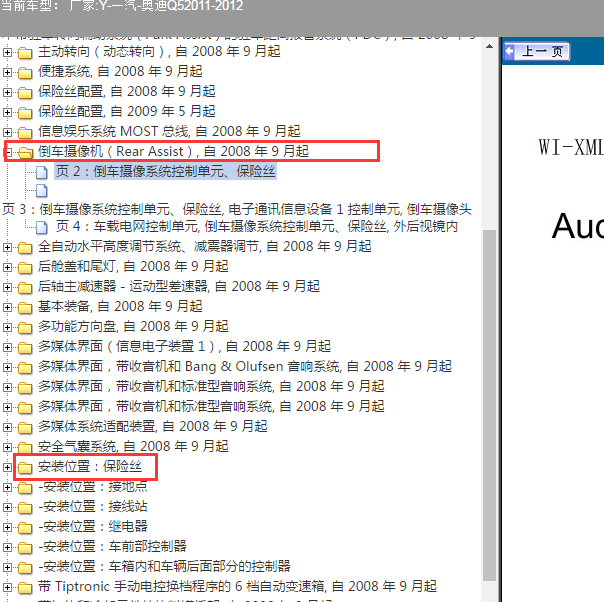Expand the 便捷系统 node
Viewport: 604px width, 602px height.
pyautogui.click(x=7, y=72)
